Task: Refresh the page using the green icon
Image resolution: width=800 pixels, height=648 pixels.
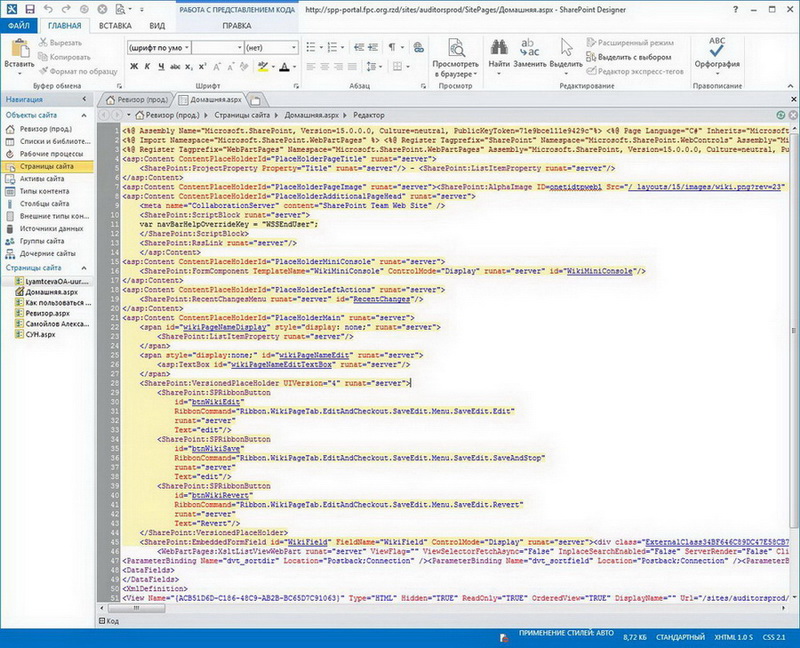Action: [x=781, y=115]
